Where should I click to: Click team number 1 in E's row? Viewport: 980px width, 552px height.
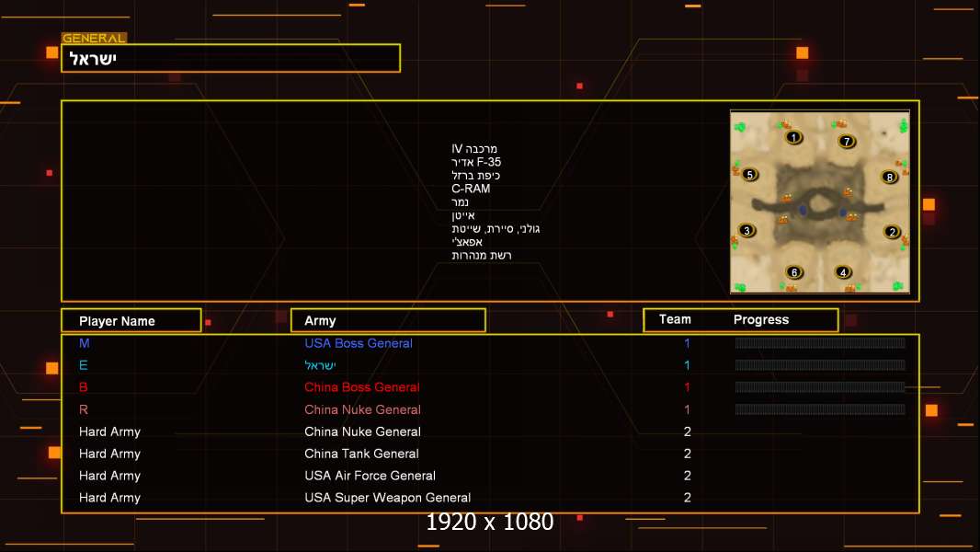click(x=687, y=365)
